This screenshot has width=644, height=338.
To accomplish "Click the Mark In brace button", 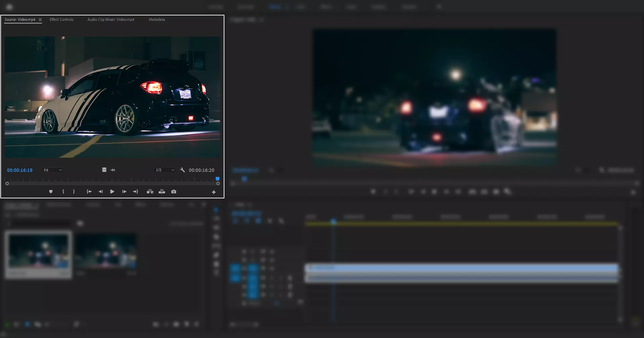I will 63,192.
